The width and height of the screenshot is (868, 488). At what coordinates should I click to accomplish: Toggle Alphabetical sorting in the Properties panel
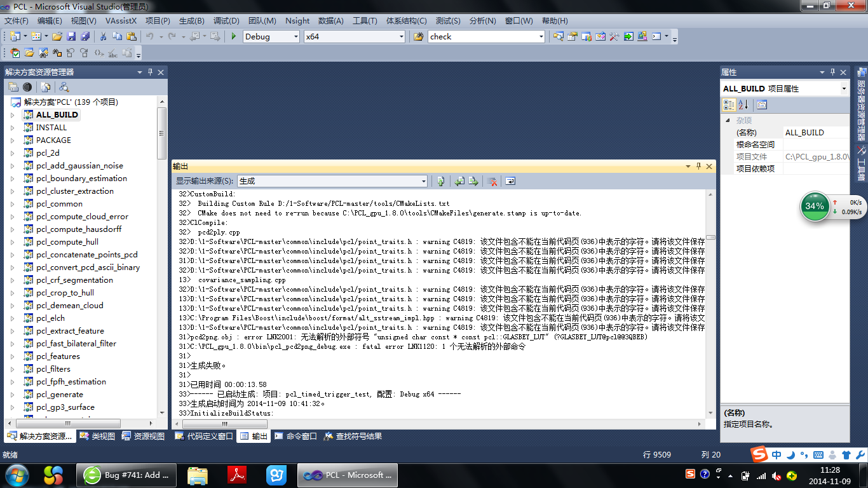(743, 105)
